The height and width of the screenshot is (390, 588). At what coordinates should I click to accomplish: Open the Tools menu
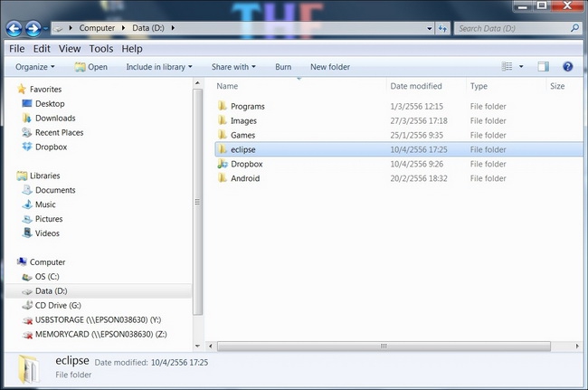(101, 49)
